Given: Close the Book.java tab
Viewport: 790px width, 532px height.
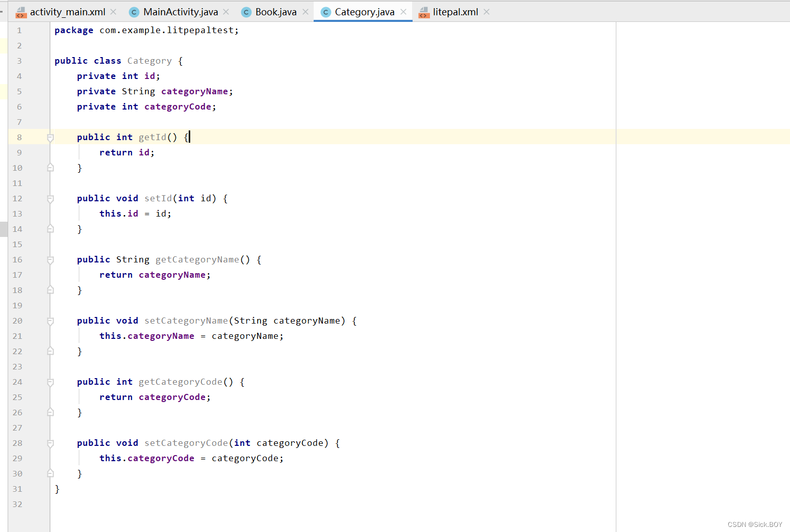Looking at the screenshot, I should (x=305, y=12).
